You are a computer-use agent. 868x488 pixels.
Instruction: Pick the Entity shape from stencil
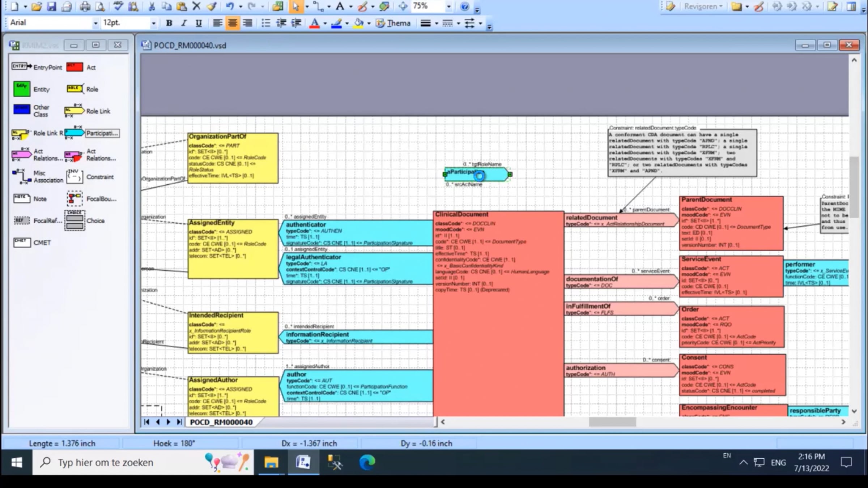pyautogui.click(x=22, y=89)
